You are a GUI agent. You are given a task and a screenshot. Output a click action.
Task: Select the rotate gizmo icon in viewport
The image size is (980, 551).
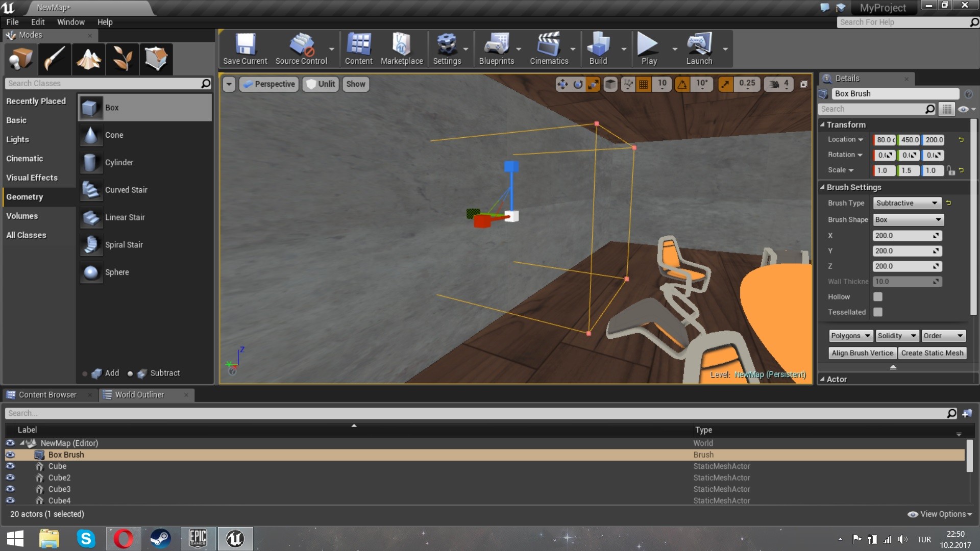578,84
